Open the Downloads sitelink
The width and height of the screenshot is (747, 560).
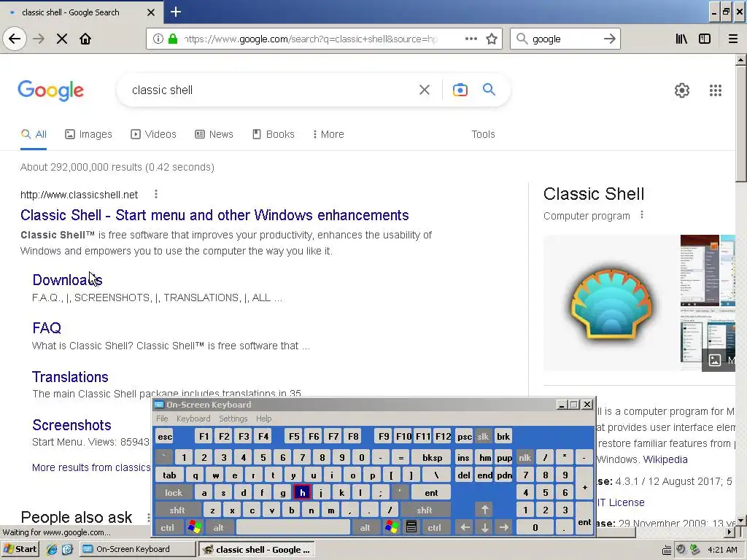(x=67, y=280)
